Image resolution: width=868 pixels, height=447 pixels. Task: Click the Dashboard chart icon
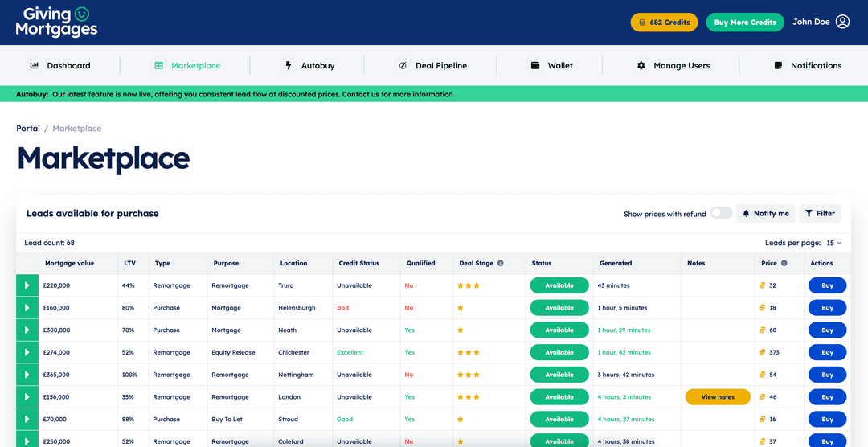click(35, 65)
